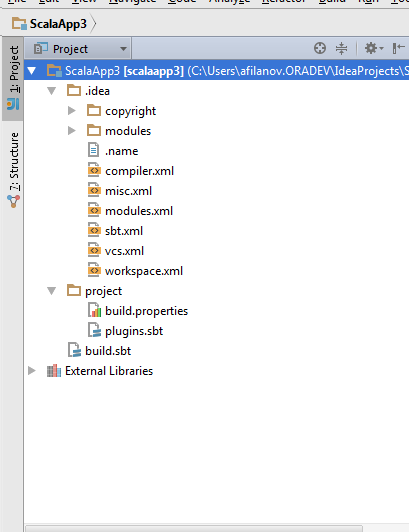This screenshot has height=532, width=409.
Task: Click the build.sbt file icon
Action: pos(74,350)
